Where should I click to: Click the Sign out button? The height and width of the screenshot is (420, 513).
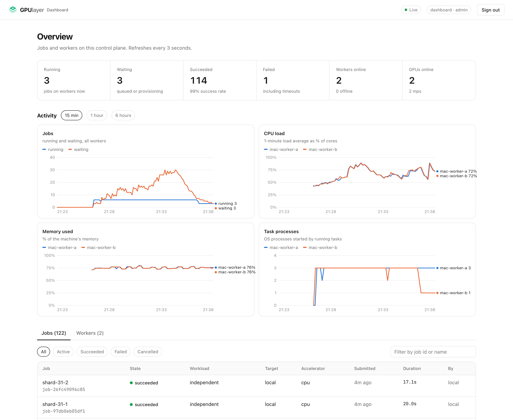point(490,10)
